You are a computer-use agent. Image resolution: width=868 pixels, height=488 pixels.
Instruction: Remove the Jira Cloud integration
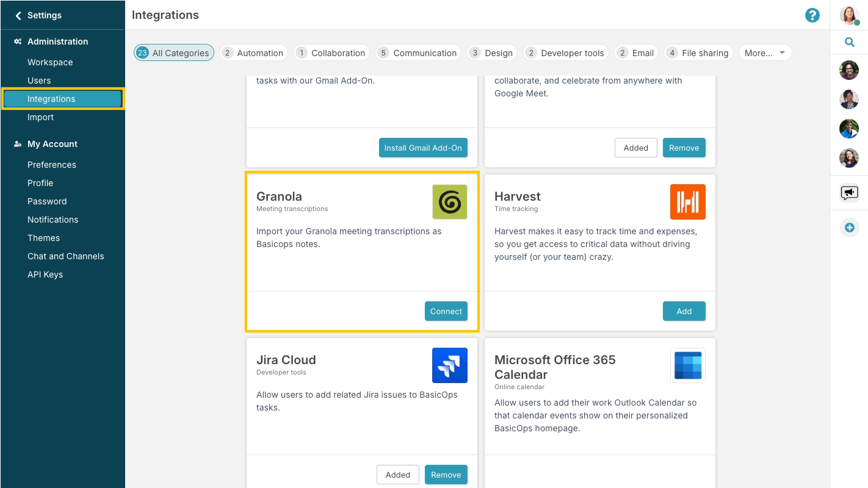click(446, 475)
